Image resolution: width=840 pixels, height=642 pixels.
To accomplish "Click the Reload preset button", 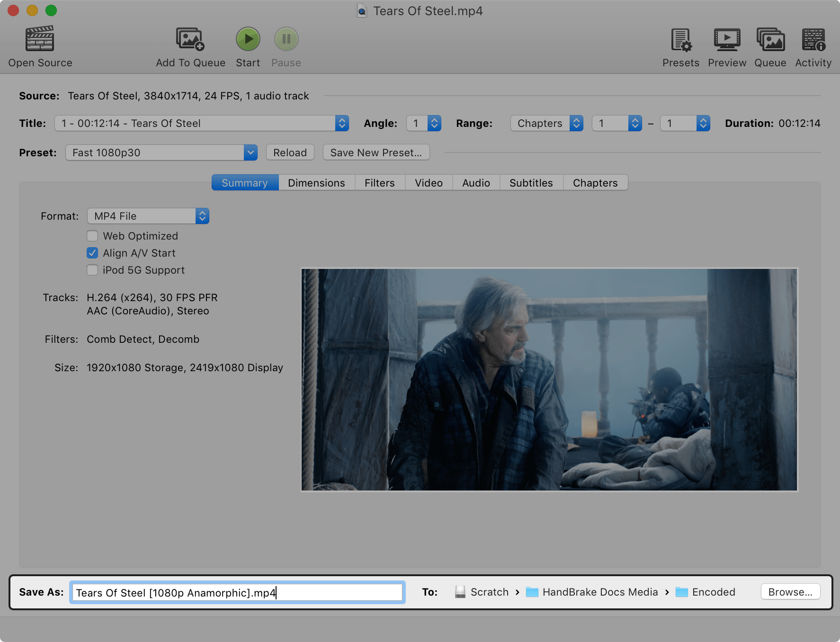I will [290, 152].
